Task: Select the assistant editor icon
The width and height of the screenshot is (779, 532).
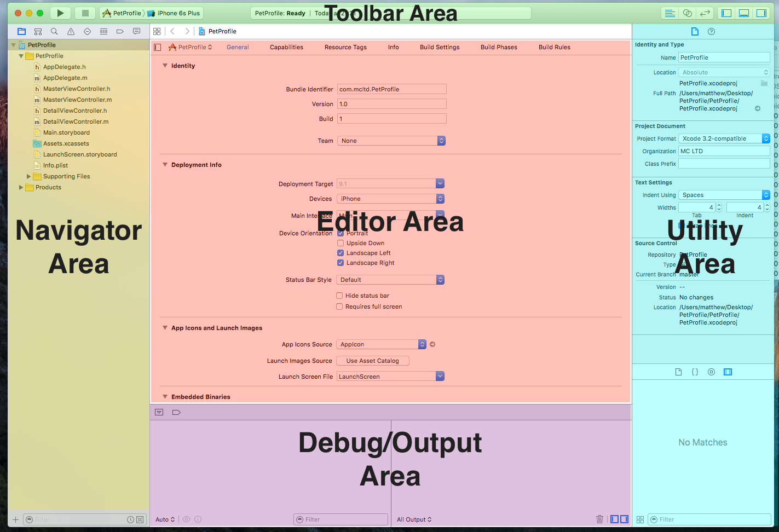Action: pos(688,13)
